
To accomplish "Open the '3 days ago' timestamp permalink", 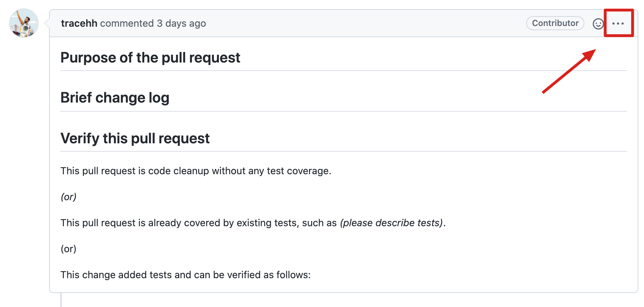I will point(181,23).
